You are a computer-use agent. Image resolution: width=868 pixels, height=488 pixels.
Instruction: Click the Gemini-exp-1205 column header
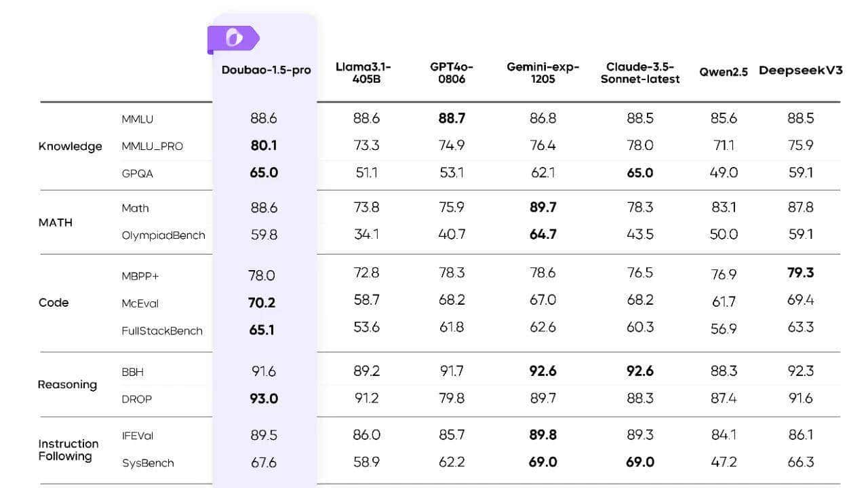pos(543,72)
